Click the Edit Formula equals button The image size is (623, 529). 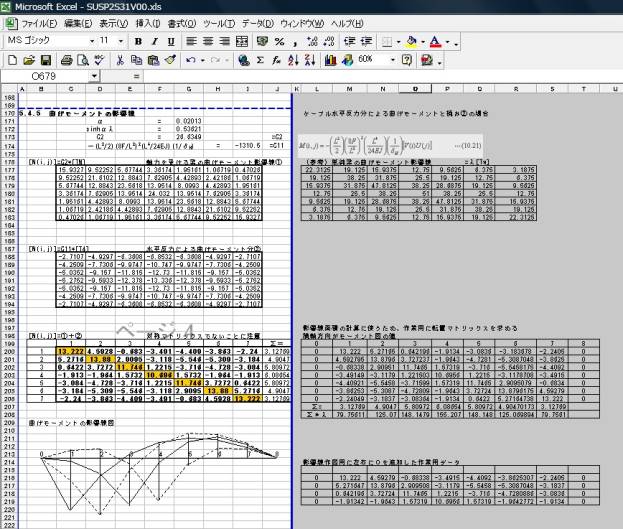[x=136, y=76]
